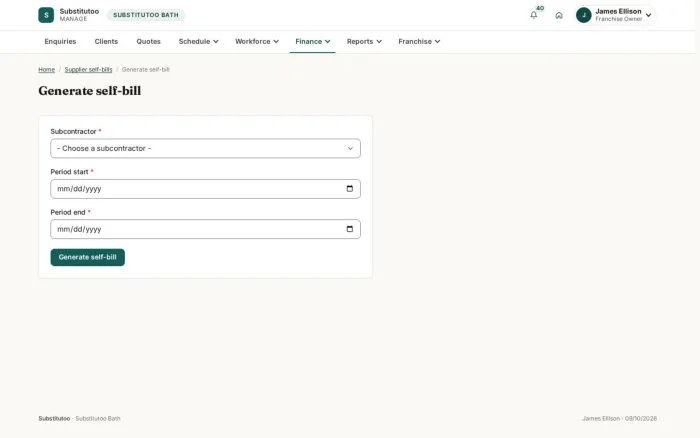Image resolution: width=700 pixels, height=438 pixels.
Task: Expand the Schedule menu
Action: [x=199, y=42]
